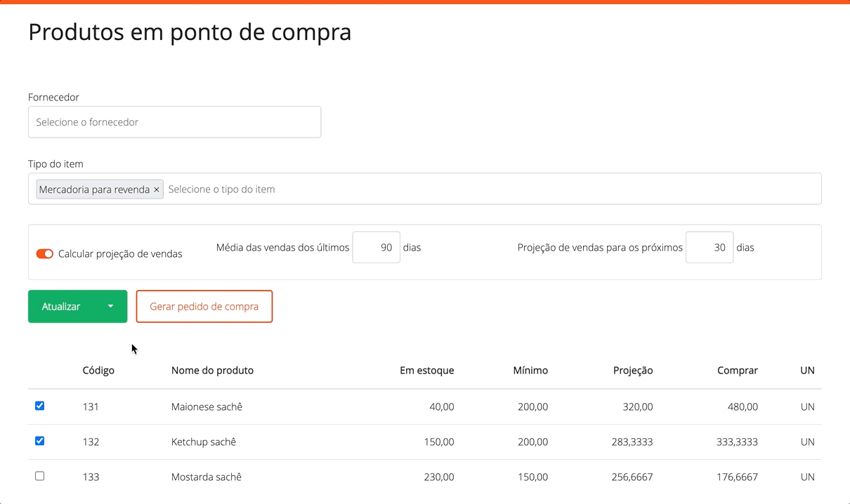Click the 90 days average input

coord(376,248)
